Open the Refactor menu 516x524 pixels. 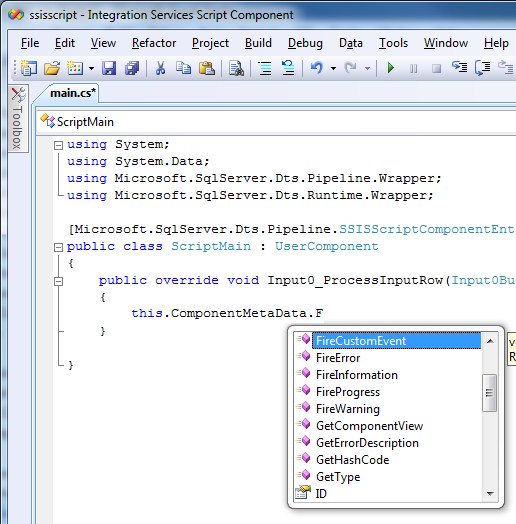pyautogui.click(x=154, y=43)
